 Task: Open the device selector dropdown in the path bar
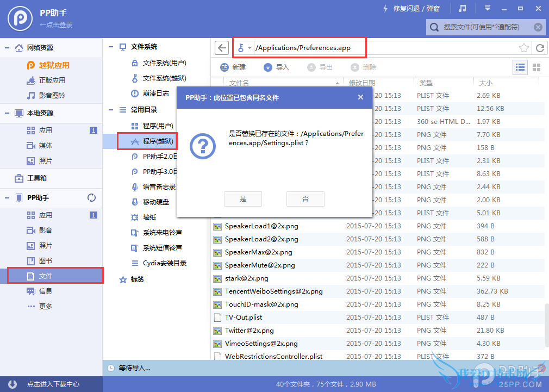[243, 48]
